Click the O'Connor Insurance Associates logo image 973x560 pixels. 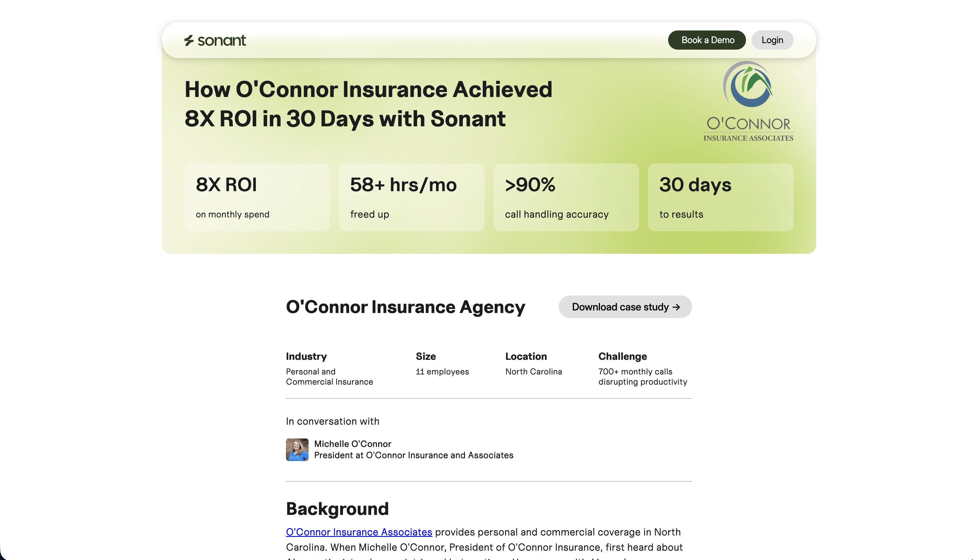click(748, 102)
